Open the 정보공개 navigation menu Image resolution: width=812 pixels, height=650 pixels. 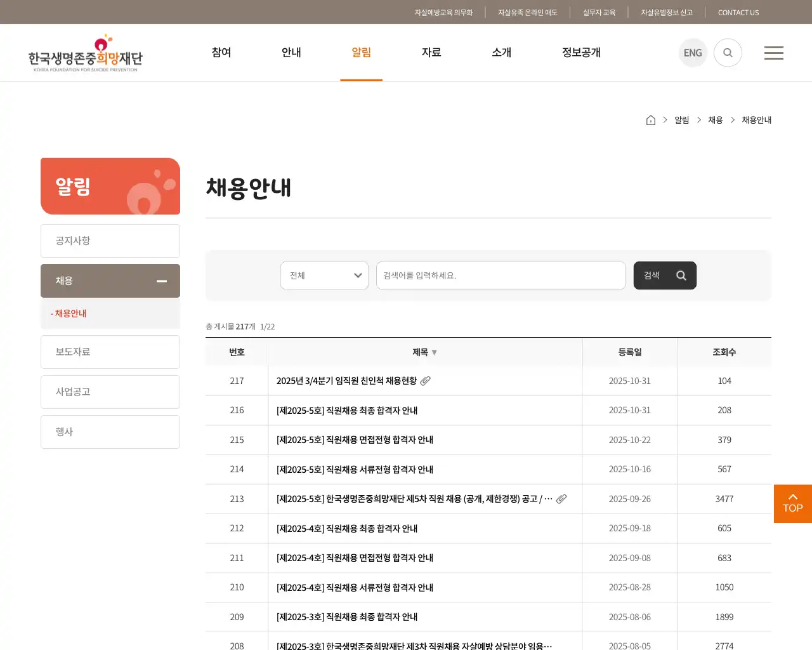(x=580, y=53)
